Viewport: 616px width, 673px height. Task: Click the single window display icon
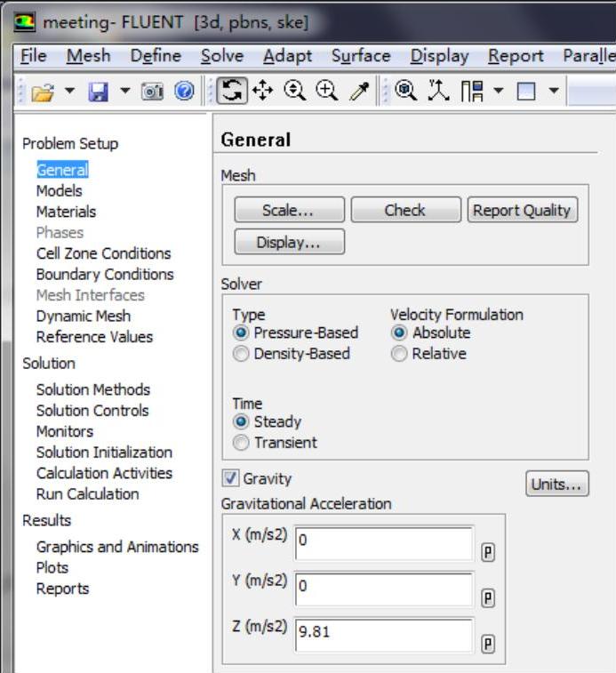[526, 91]
